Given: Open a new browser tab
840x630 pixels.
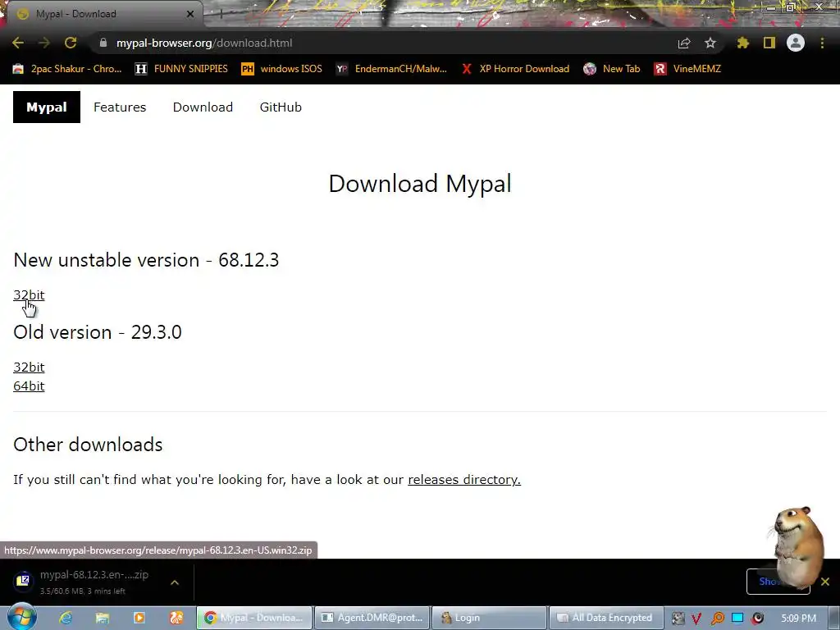Looking at the screenshot, I should 221,14.
